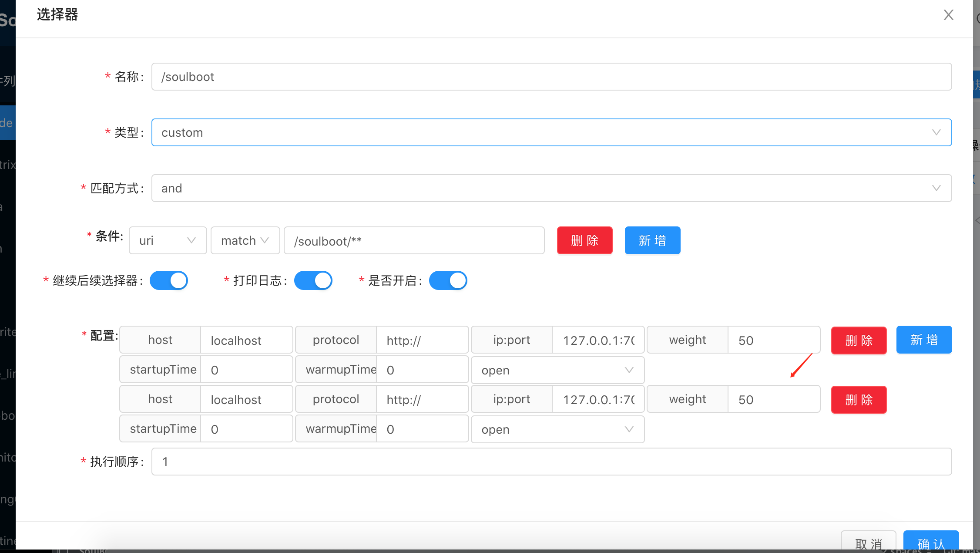Click the condition value field /soulboot/**

coord(414,240)
